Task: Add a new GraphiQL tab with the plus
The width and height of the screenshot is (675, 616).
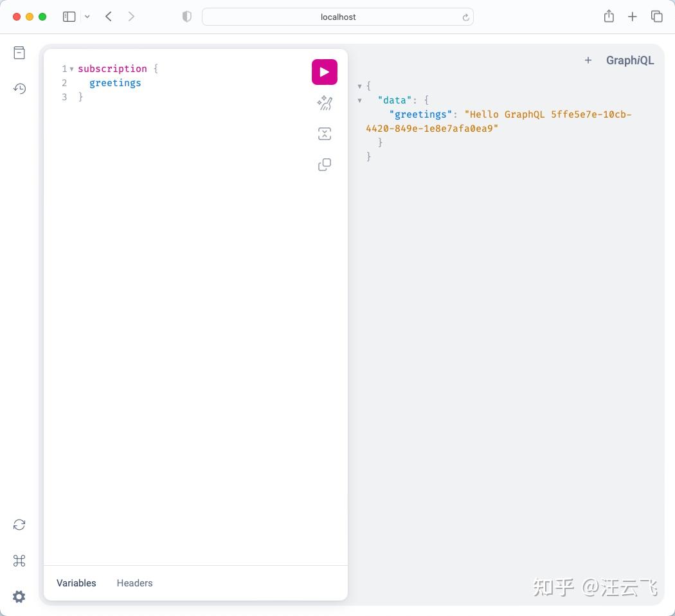Action: (588, 60)
